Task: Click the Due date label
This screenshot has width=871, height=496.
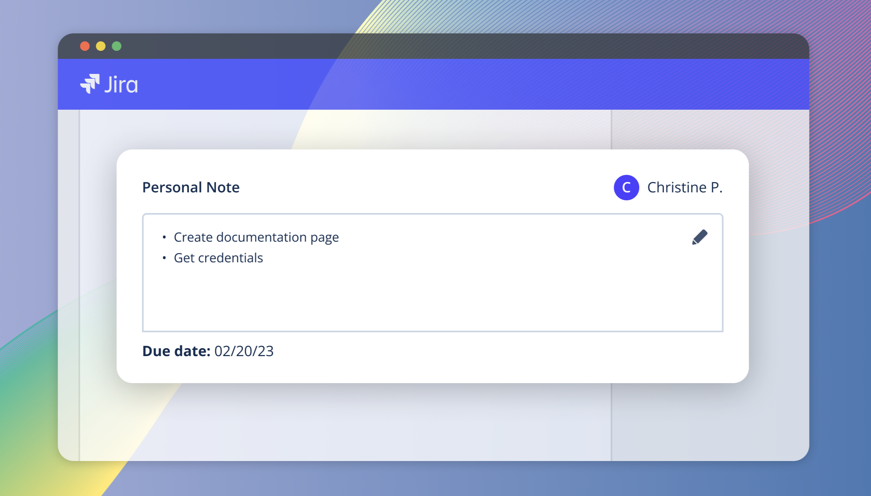Action: tap(176, 351)
